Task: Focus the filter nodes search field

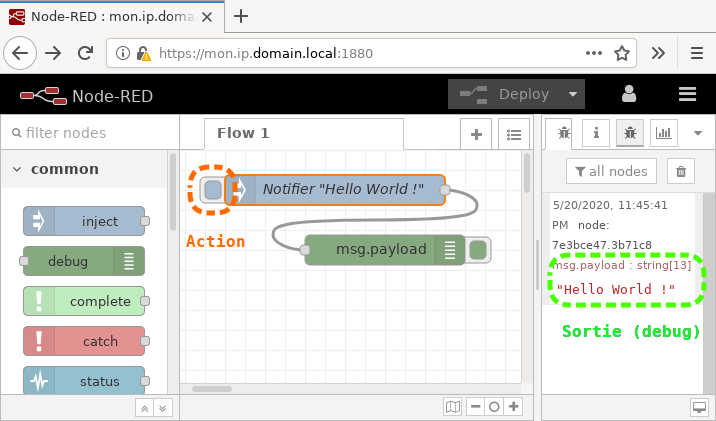Action: pyautogui.click(x=90, y=133)
